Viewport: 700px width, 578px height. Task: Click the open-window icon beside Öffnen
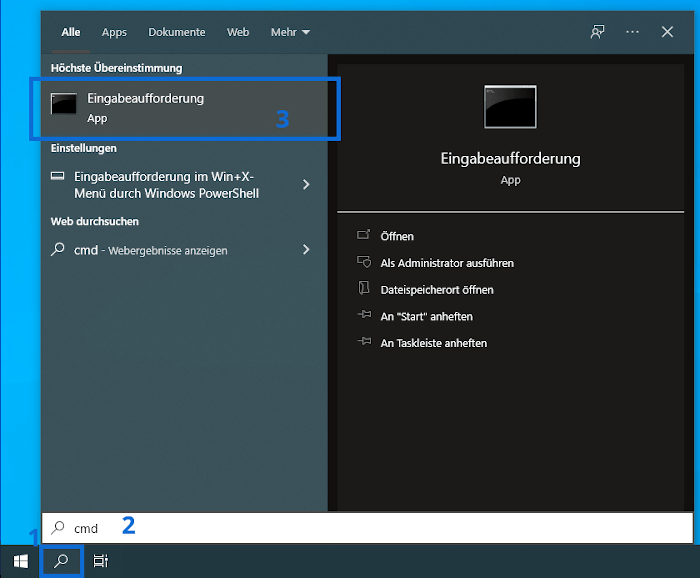(364, 234)
